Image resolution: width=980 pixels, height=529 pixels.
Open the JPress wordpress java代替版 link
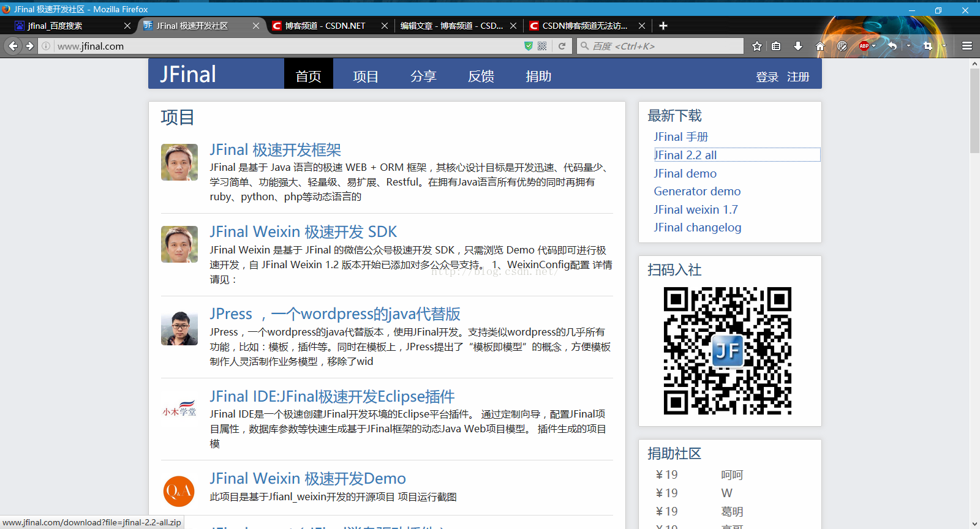(335, 314)
